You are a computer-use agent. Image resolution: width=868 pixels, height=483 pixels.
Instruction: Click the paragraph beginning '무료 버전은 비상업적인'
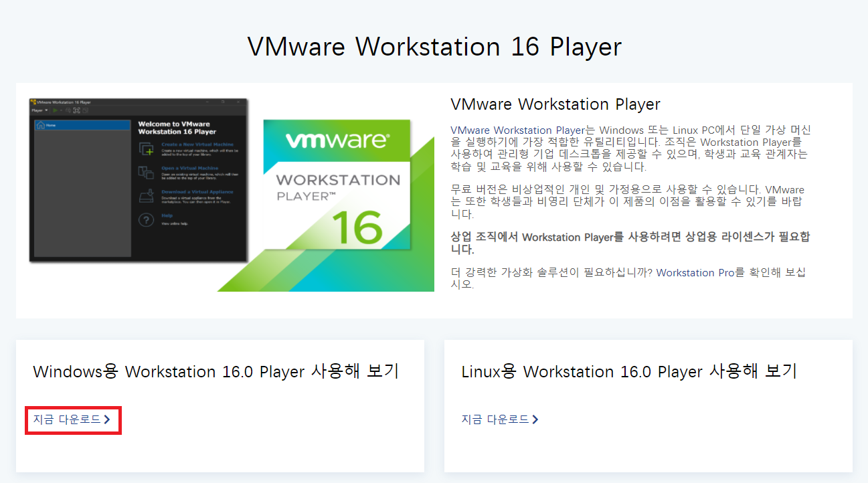point(627,202)
